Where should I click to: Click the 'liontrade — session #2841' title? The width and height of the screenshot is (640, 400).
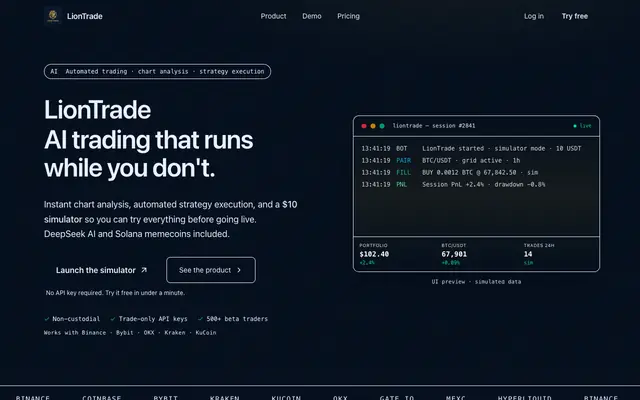(x=434, y=126)
